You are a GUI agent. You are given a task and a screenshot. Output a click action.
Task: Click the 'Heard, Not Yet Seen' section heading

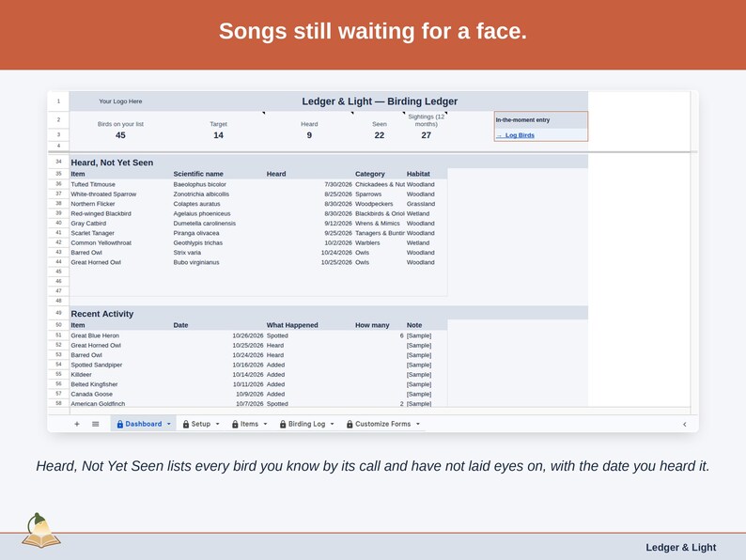112,163
